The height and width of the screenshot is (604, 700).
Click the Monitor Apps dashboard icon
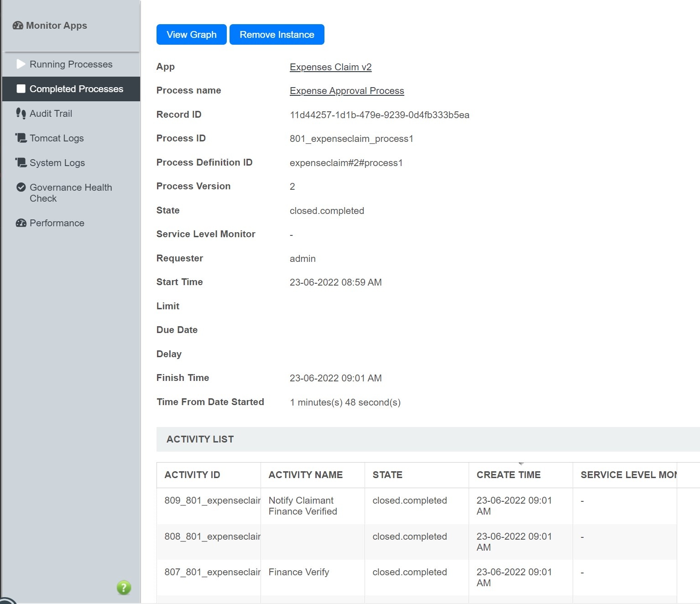[x=18, y=26]
